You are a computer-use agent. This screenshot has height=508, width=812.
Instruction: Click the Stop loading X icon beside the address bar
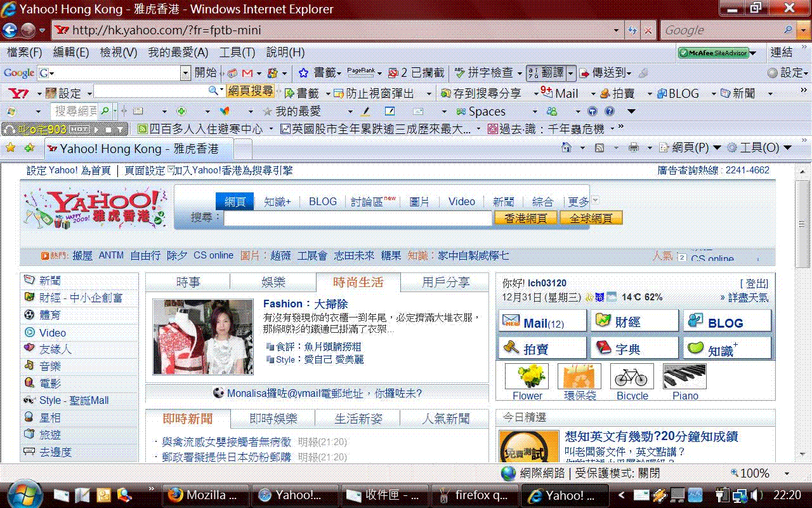click(648, 30)
